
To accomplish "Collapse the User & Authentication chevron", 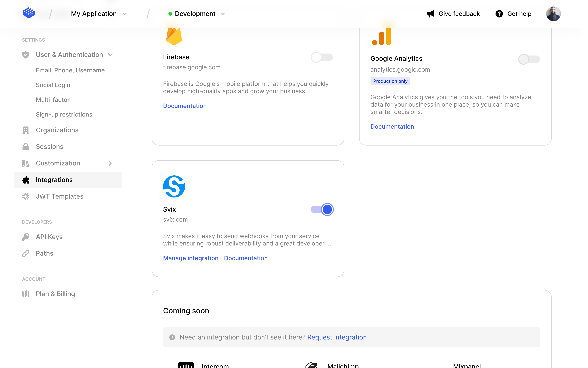I will [110, 55].
